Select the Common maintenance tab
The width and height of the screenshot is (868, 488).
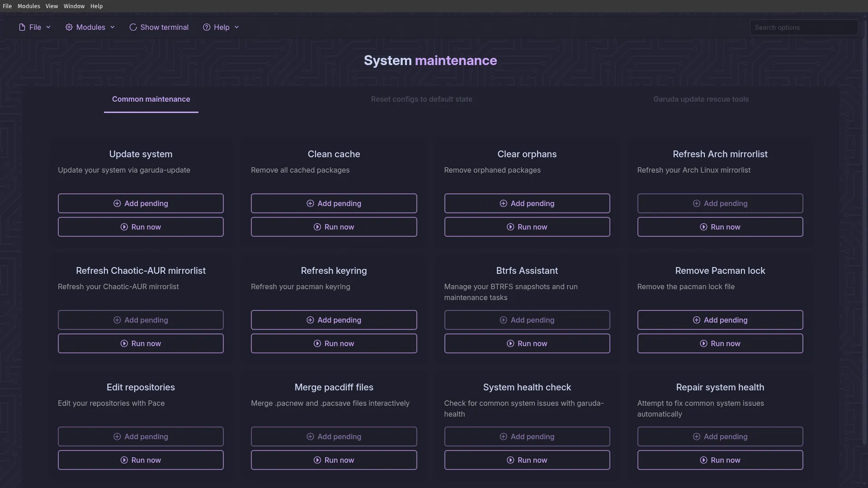(151, 99)
